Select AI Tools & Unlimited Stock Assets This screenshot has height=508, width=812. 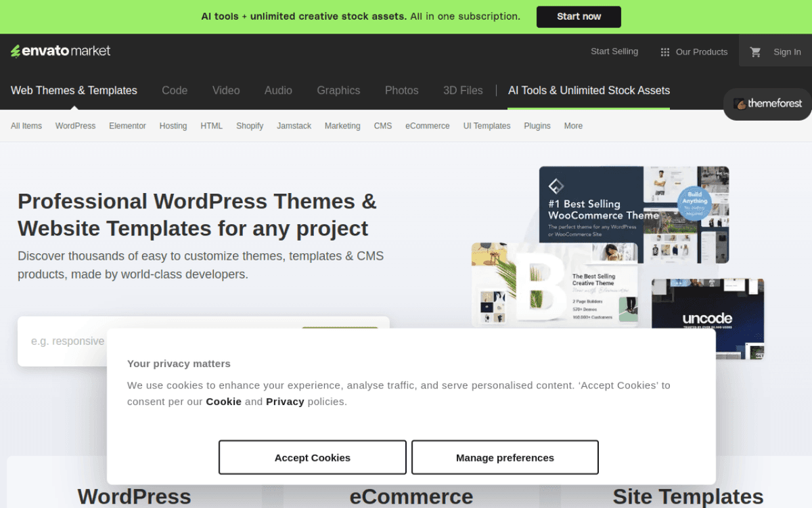point(589,90)
